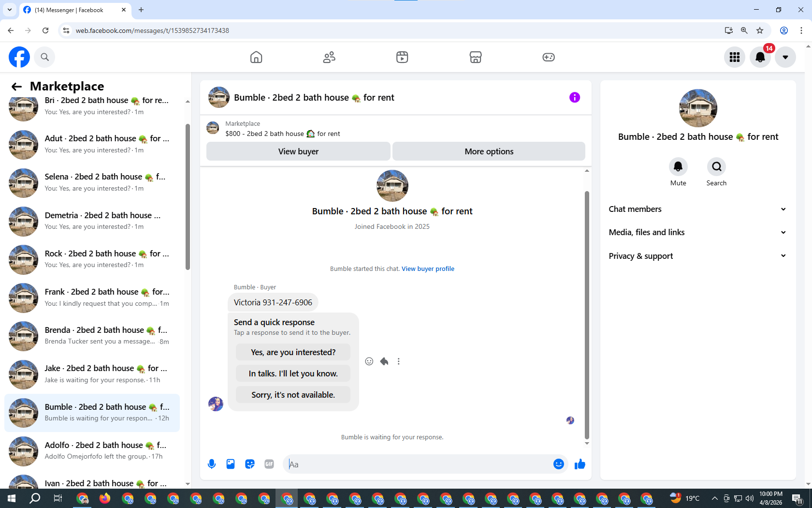
Task: Open the account dropdown arrow
Action: pyautogui.click(x=785, y=57)
